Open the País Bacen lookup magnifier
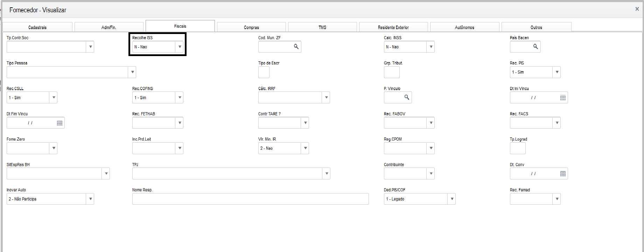 535,47
